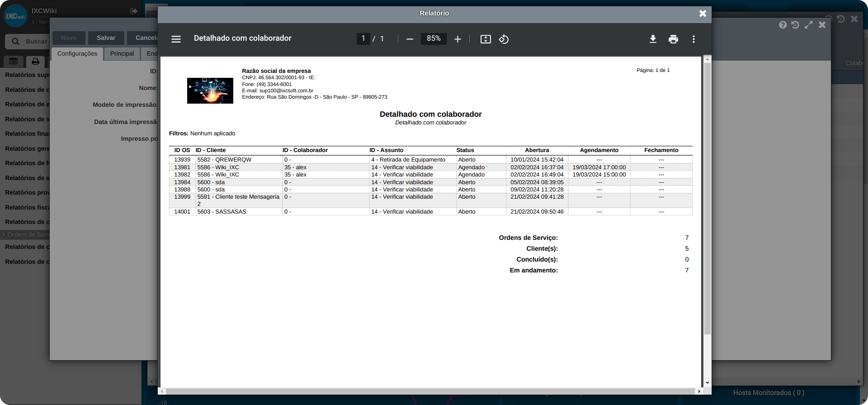This screenshot has width=868, height=405.
Task: Open Relatórios fiscais menu item
Action: [27, 207]
